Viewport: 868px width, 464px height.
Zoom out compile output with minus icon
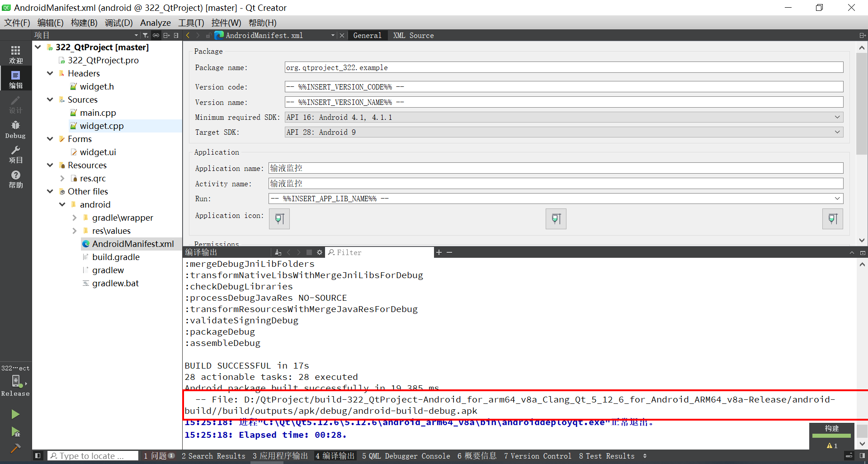[449, 252]
